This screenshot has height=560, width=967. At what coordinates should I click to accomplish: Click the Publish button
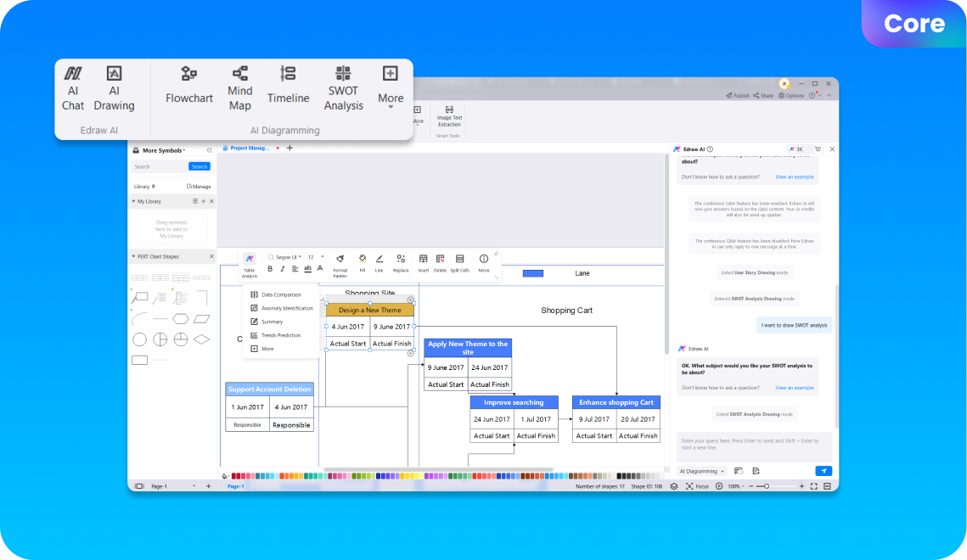738,96
